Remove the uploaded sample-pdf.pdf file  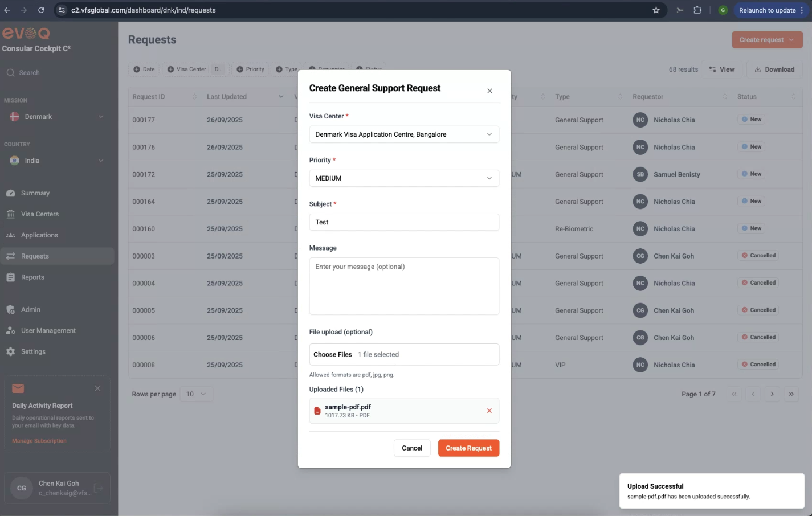tap(489, 411)
